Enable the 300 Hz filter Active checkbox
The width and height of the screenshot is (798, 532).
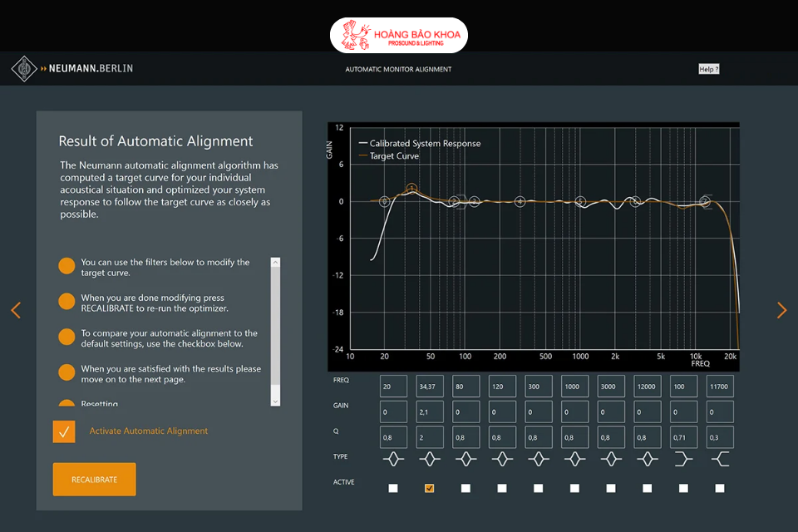(x=539, y=488)
